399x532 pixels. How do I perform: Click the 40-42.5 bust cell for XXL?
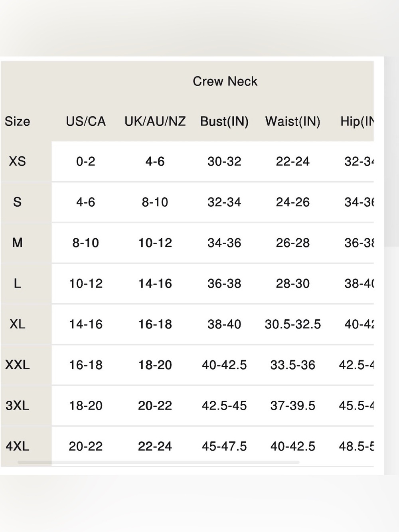tap(224, 365)
